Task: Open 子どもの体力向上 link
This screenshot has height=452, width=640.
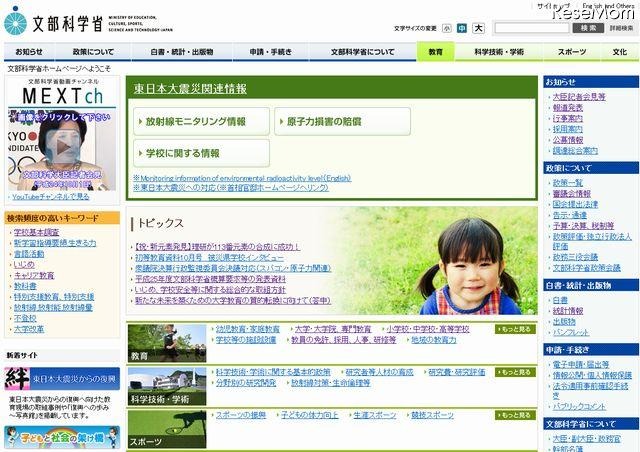Action: [x=310, y=415]
